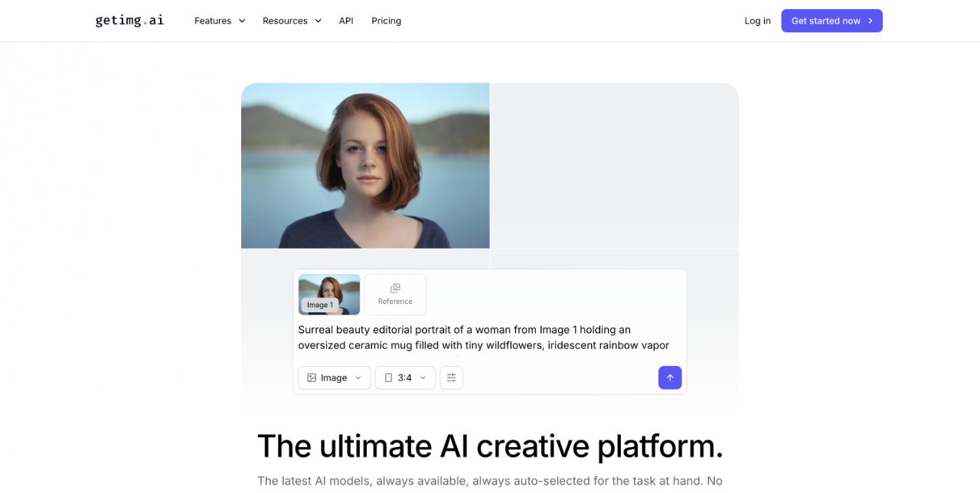Select Pricing in the navigation bar

386,21
